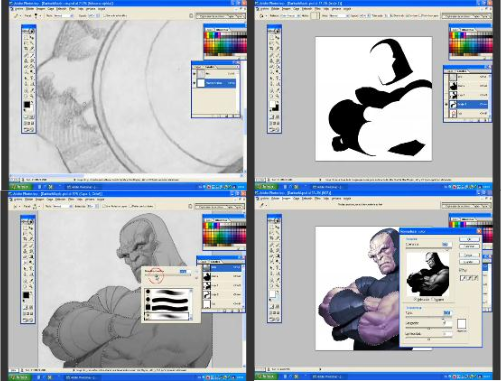The width and height of the screenshot is (501, 381).
Task: Open the Filtro menu in the silhouette window
Action: point(317,9)
